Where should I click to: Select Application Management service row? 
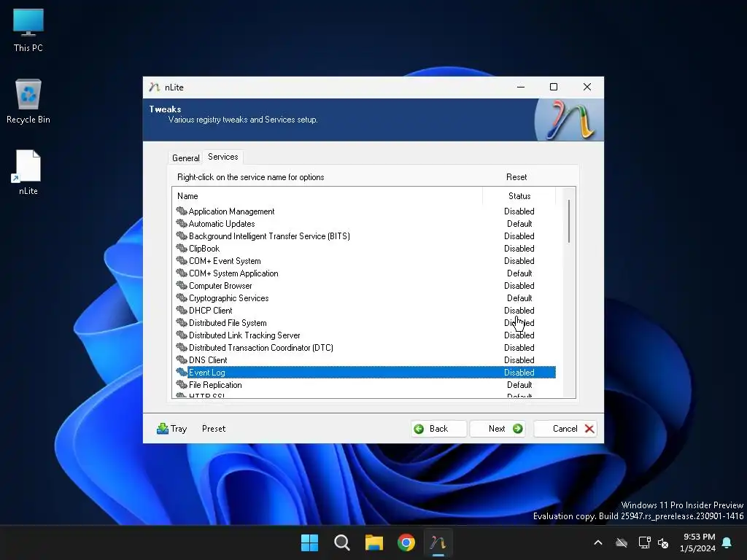(x=365, y=211)
